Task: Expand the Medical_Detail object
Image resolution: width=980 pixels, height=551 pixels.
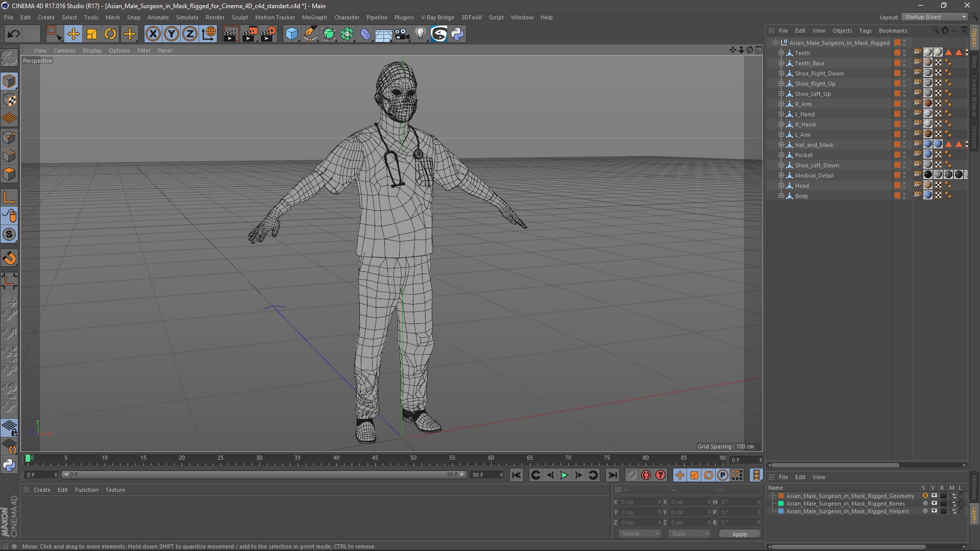Action: [x=781, y=176]
